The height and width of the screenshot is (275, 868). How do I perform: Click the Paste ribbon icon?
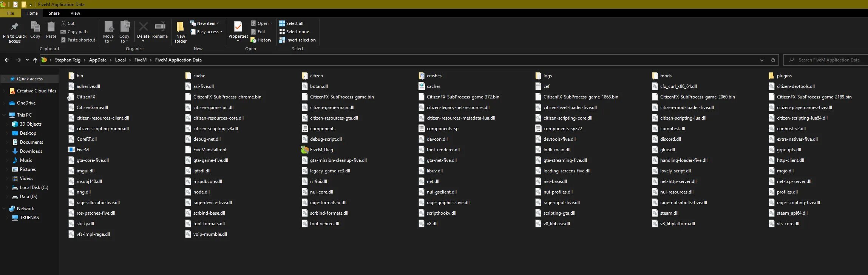coord(51,27)
